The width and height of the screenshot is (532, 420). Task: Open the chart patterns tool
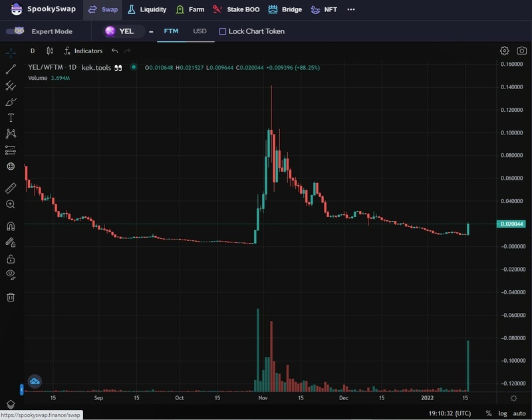click(11, 133)
